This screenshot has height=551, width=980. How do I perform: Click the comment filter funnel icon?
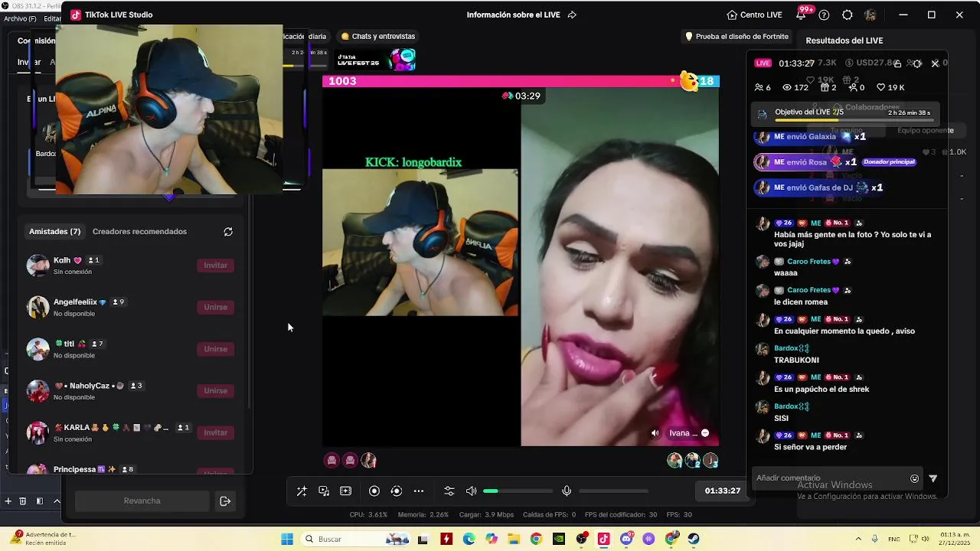coord(933,478)
